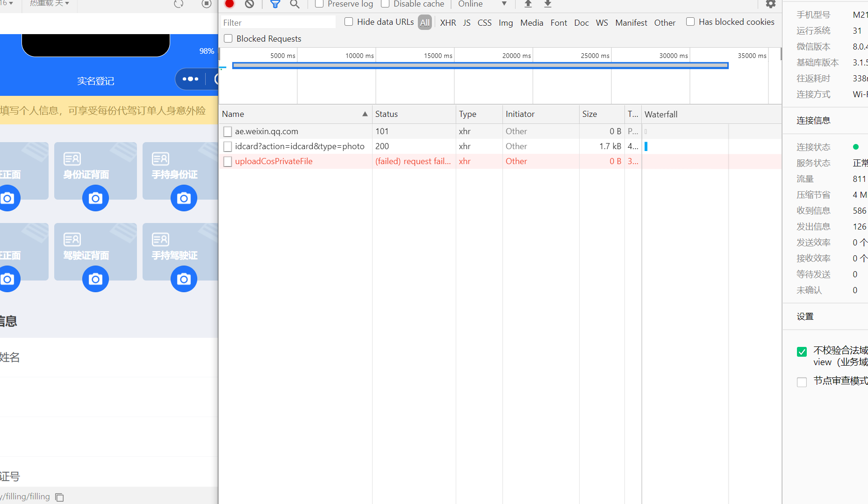Select the 手持驾驶证 card icon
The width and height of the screenshot is (868, 504).
tap(160, 240)
